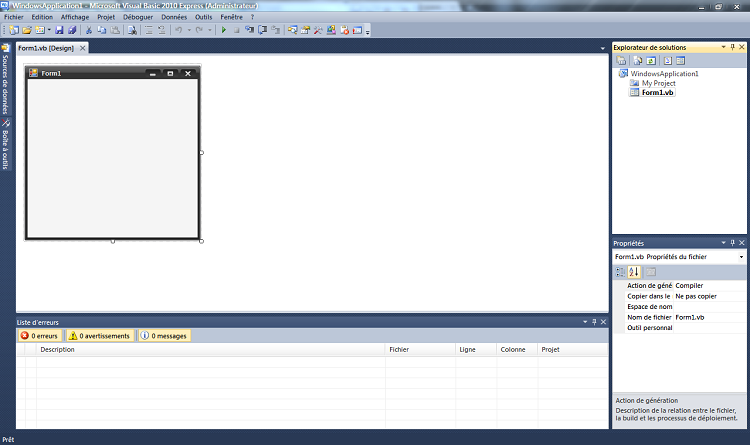Select the Form1.vb [Design] tab
The height and width of the screenshot is (445, 750).
[x=46, y=48]
